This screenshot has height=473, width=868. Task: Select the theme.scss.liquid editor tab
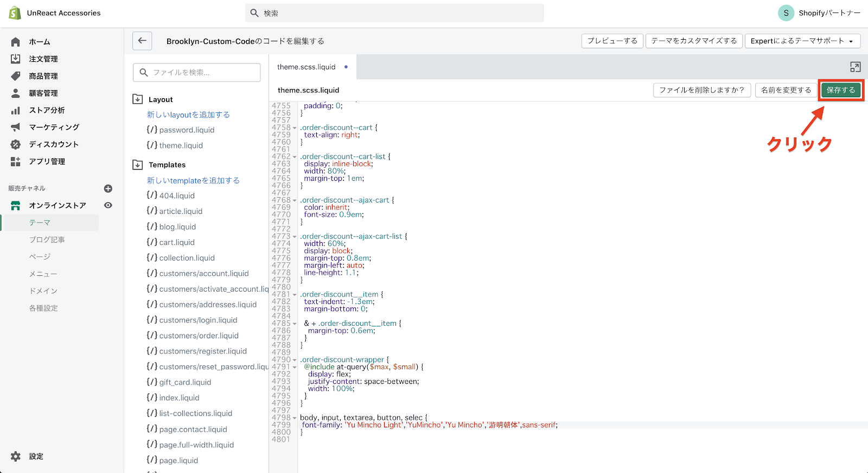307,67
